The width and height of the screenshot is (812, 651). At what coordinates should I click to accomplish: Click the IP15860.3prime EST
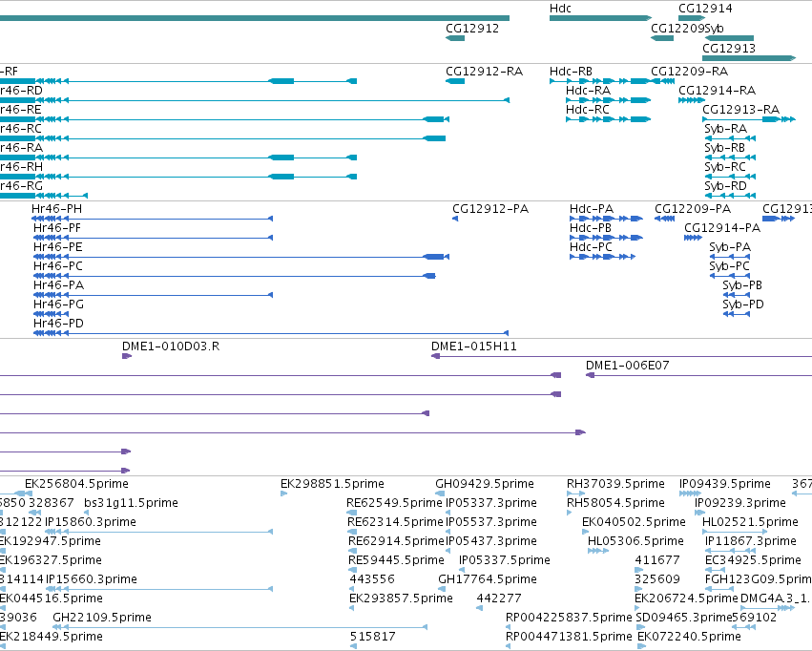[159, 532]
